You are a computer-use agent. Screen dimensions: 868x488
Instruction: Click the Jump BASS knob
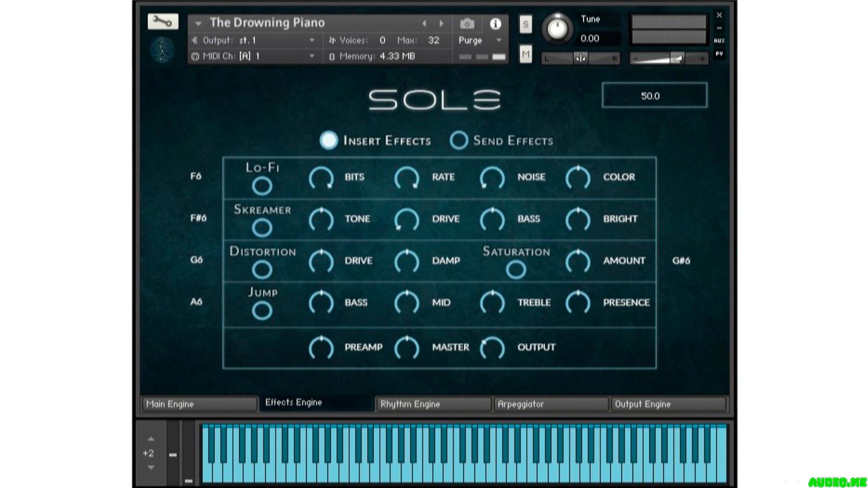[x=321, y=302]
